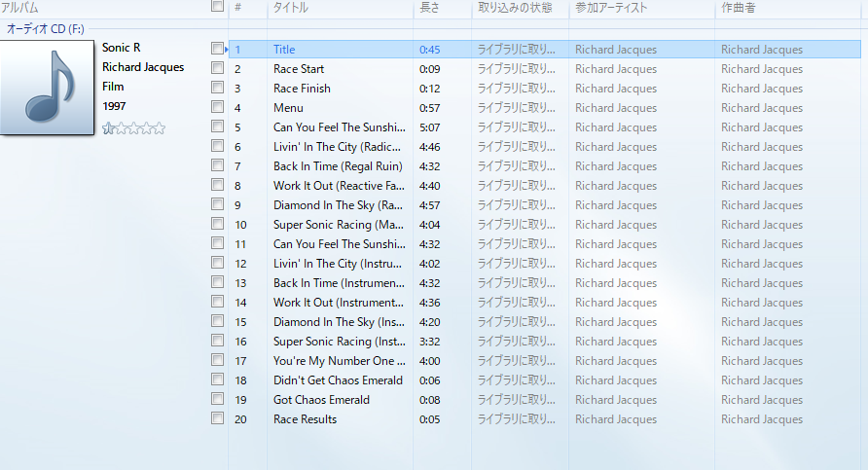868x470 pixels.
Task: Check the box for track 7 Back In Time
Action: coord(218,165)
